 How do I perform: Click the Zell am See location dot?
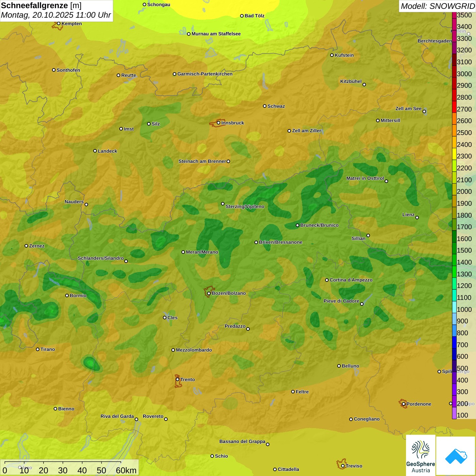pyautogui.click(x=424, y=111)
